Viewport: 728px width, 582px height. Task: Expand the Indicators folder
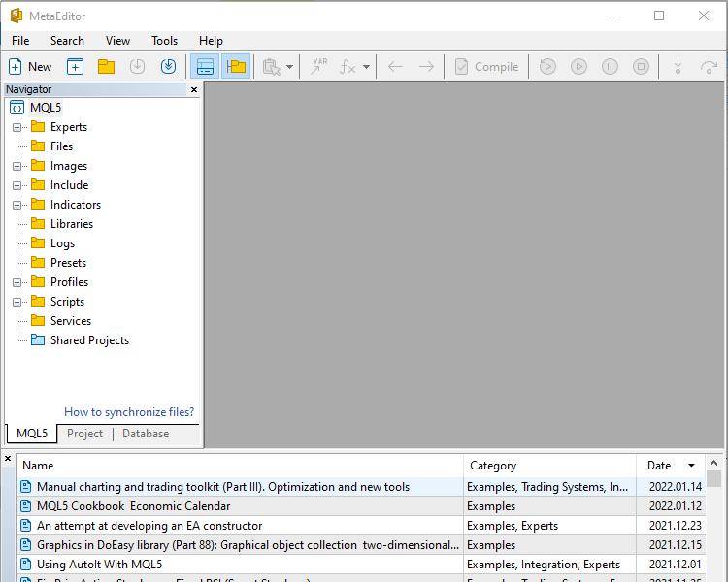tap(17, 205)
